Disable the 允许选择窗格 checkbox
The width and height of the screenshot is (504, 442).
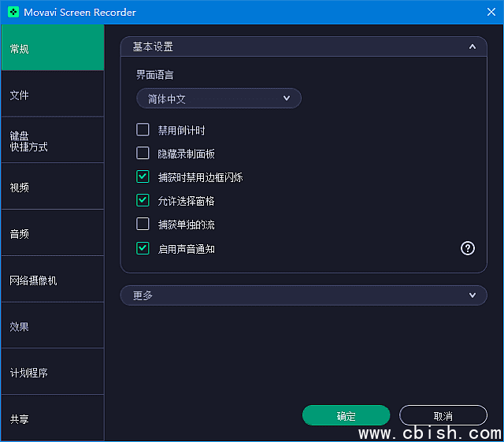click(143, 201)
